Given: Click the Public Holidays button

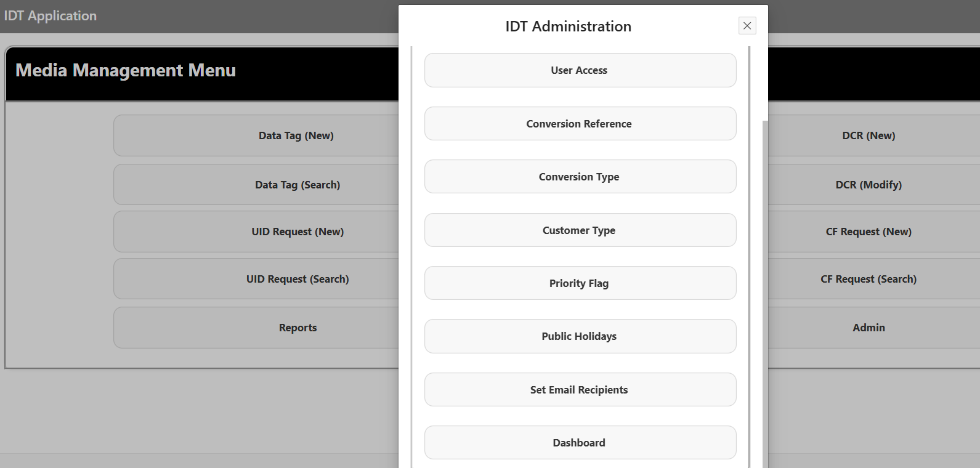Looking at the screenshot, I should point(580,336).
